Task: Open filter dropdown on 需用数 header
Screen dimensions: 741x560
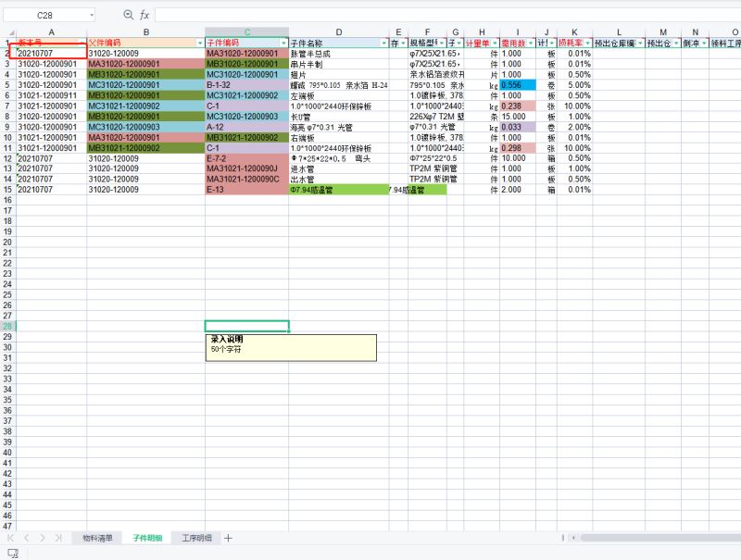Action: click(530, 43)
